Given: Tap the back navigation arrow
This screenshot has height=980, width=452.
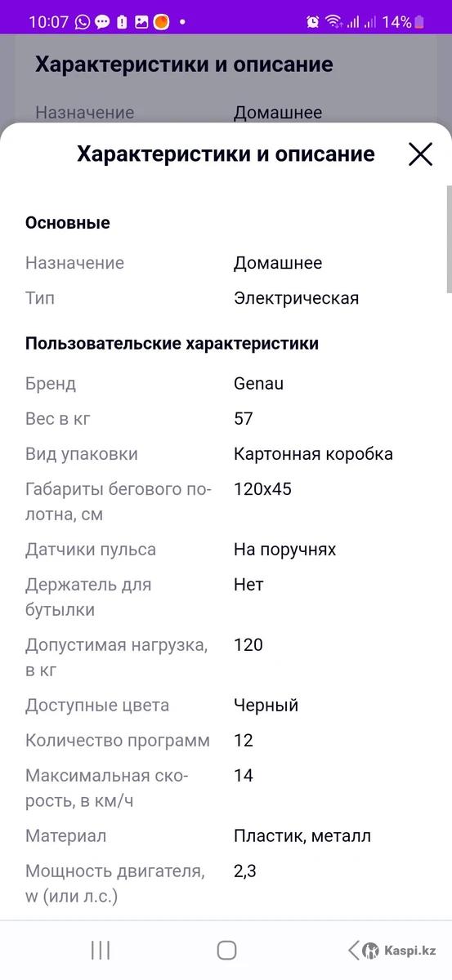Looking at the screenshot, I should coord(353,950).
